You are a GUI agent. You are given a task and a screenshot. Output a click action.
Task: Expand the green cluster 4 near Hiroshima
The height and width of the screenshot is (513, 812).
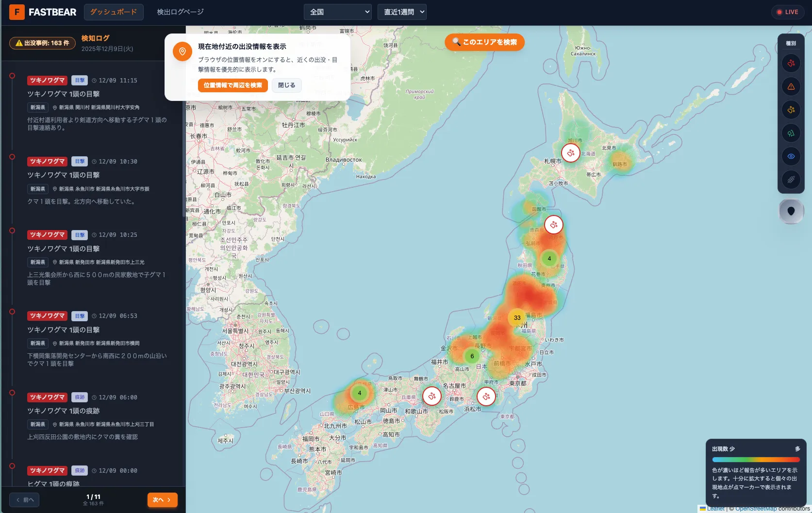tap(360, 393)
